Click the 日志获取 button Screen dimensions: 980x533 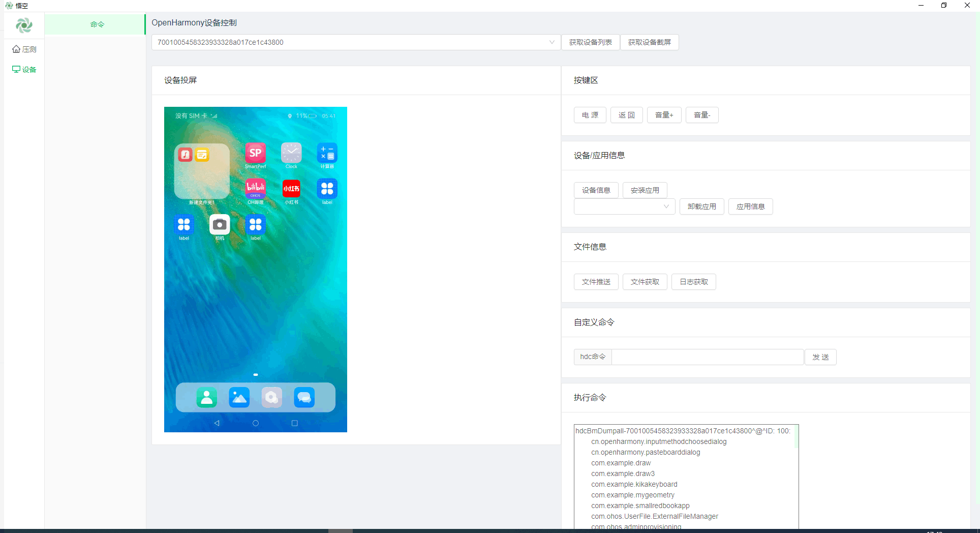[x=693, y=282]
